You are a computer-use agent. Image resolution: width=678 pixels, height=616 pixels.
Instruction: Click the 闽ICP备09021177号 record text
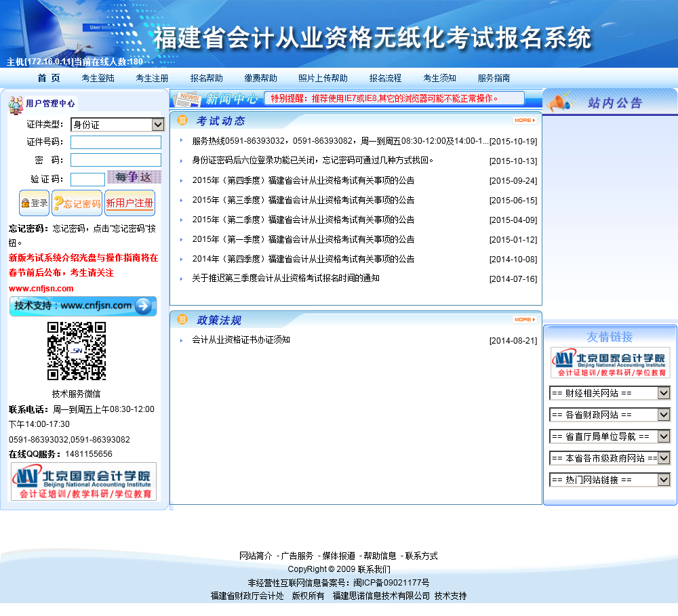coord(391,582)
